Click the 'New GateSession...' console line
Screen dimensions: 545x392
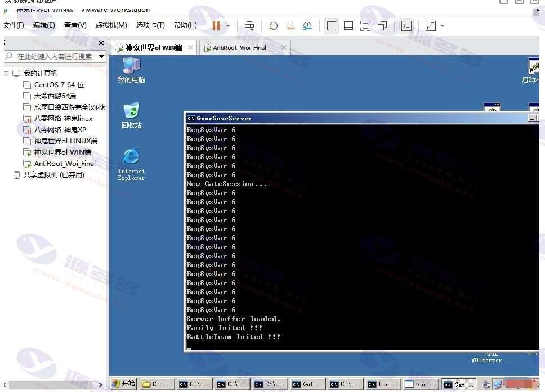227,184
